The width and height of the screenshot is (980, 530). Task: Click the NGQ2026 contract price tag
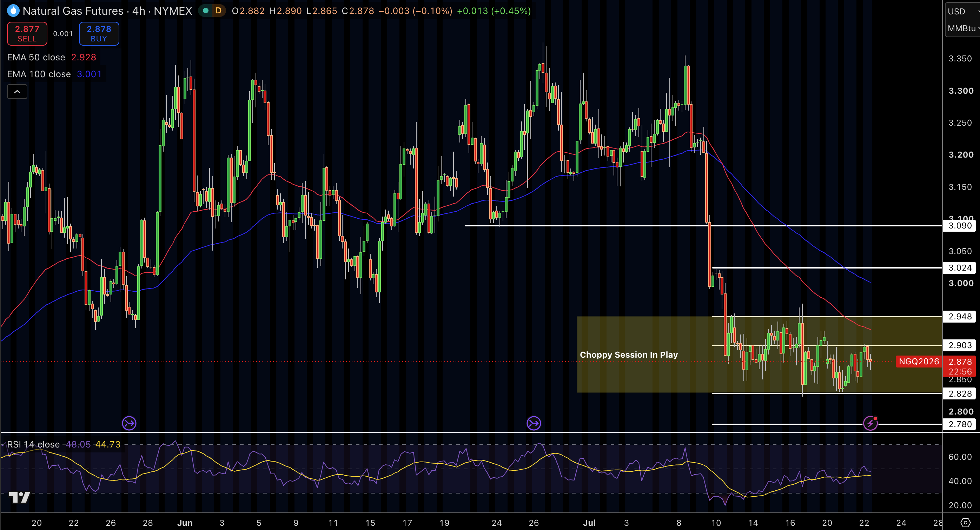(x=919, y=361)
